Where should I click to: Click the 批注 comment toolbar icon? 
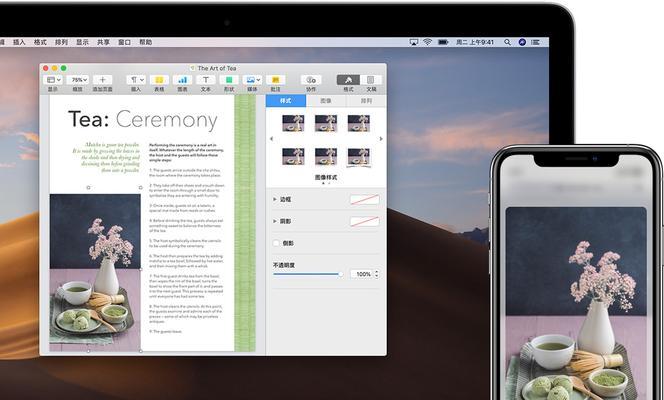pyautogui.click(x=276, y=80)
